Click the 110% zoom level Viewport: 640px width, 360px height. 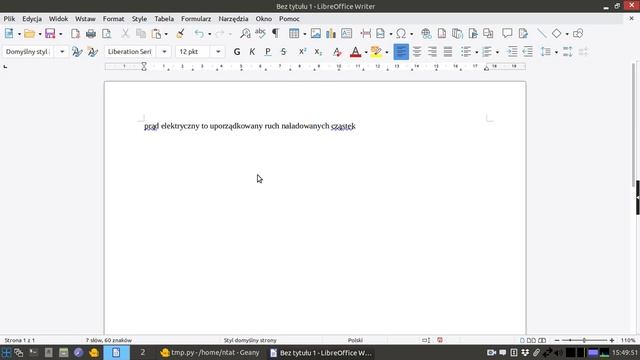click(628, 340)
